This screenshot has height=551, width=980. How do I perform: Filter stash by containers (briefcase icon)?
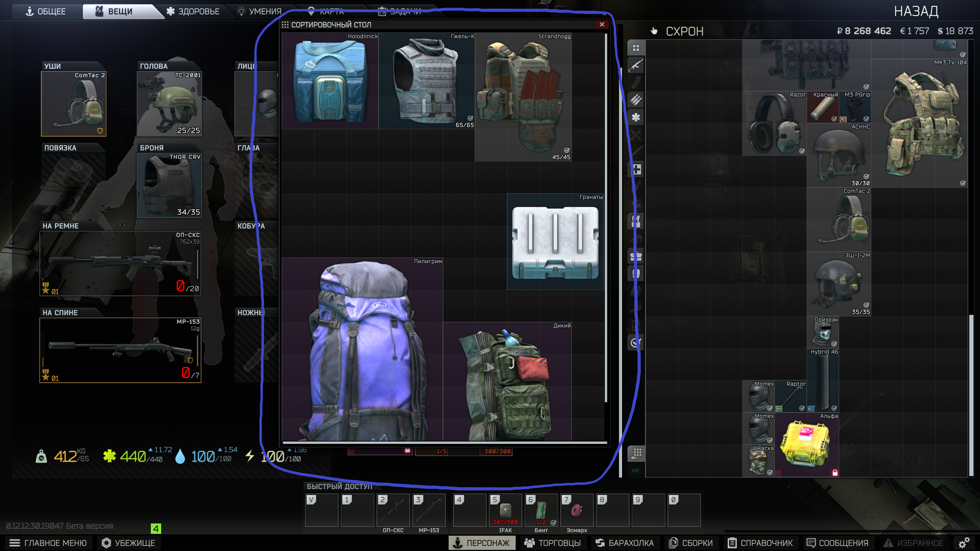pos(636,256)
